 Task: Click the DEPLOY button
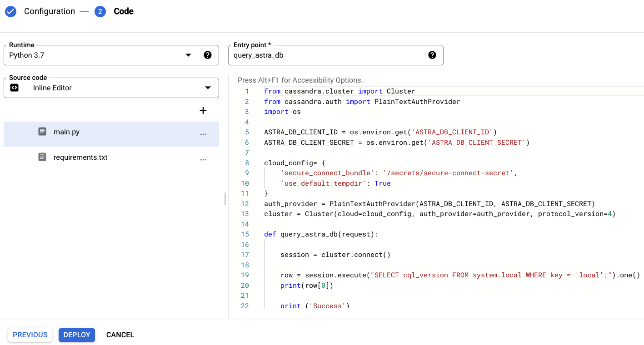point(77,335)
